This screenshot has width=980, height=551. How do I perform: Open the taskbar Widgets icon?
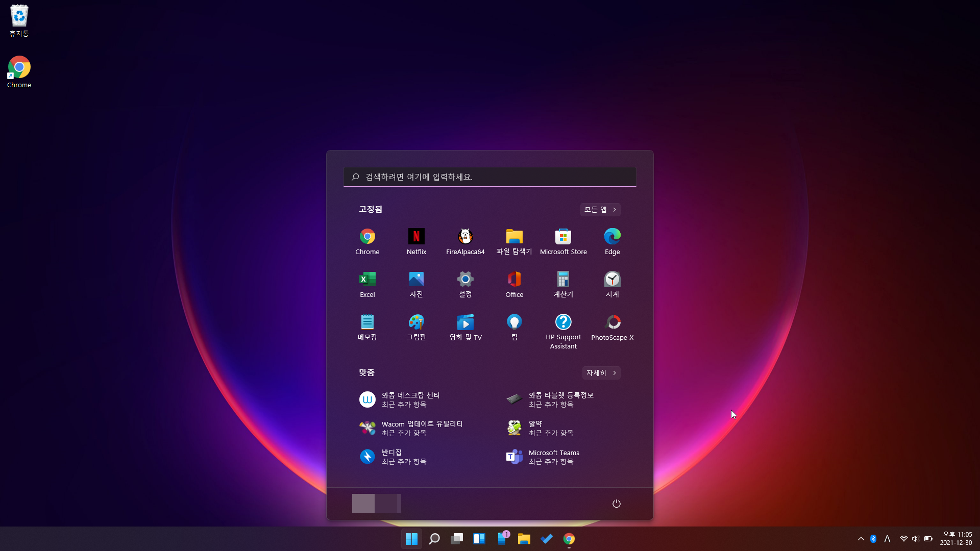point(479,539)
